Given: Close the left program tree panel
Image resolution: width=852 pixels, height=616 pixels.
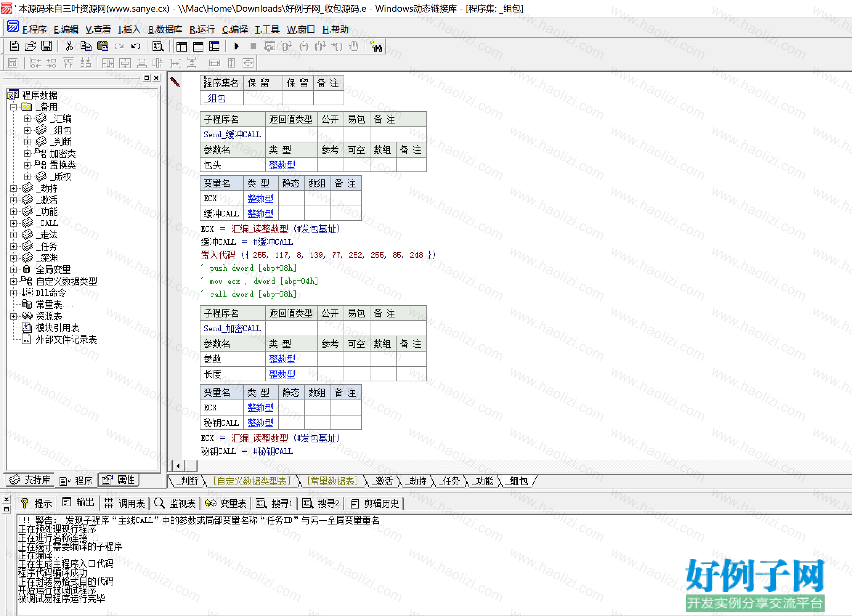Looking at the screenshot, I should tap(157, 78).
